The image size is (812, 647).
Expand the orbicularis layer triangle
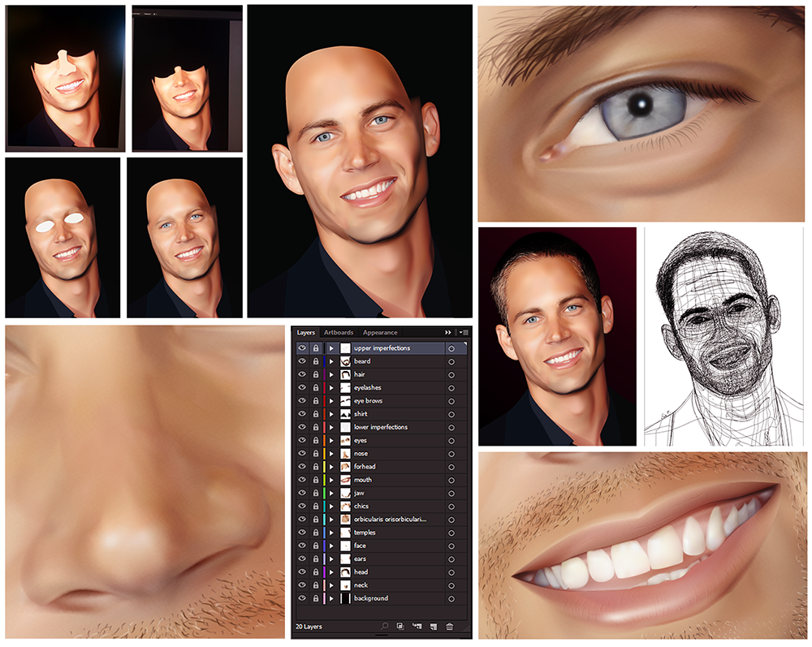pyautogui.click(x=331, y=520)
